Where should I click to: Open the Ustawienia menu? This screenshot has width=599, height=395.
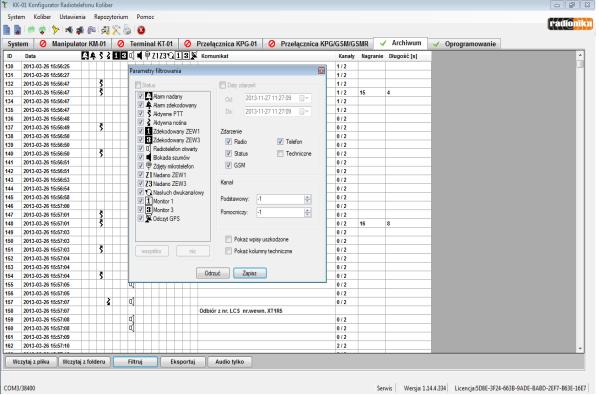[x=72, y=17]
